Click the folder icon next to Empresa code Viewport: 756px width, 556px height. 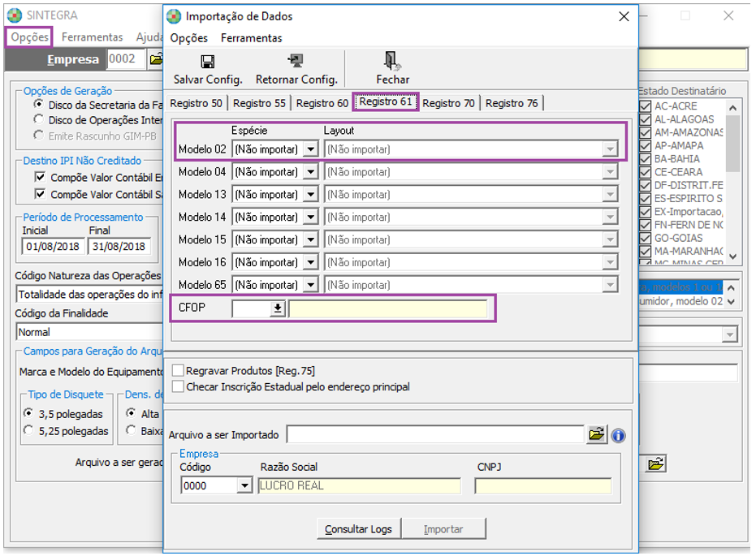coord(156,59)
